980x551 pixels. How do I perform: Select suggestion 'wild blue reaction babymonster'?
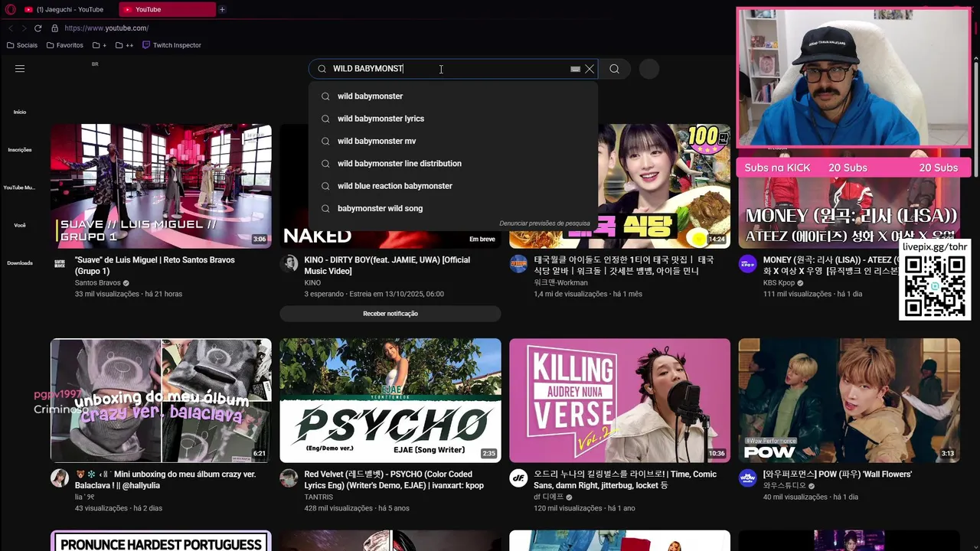453,186
